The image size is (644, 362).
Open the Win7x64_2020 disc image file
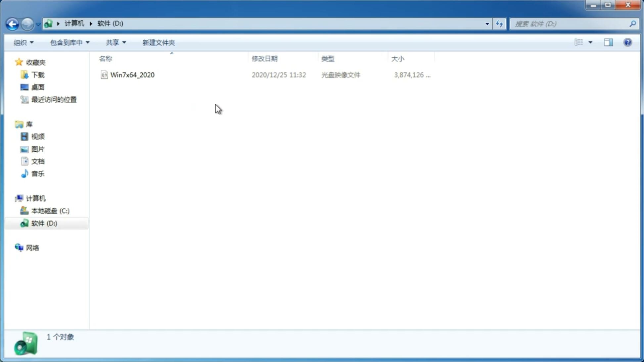(x=132, y=75)
